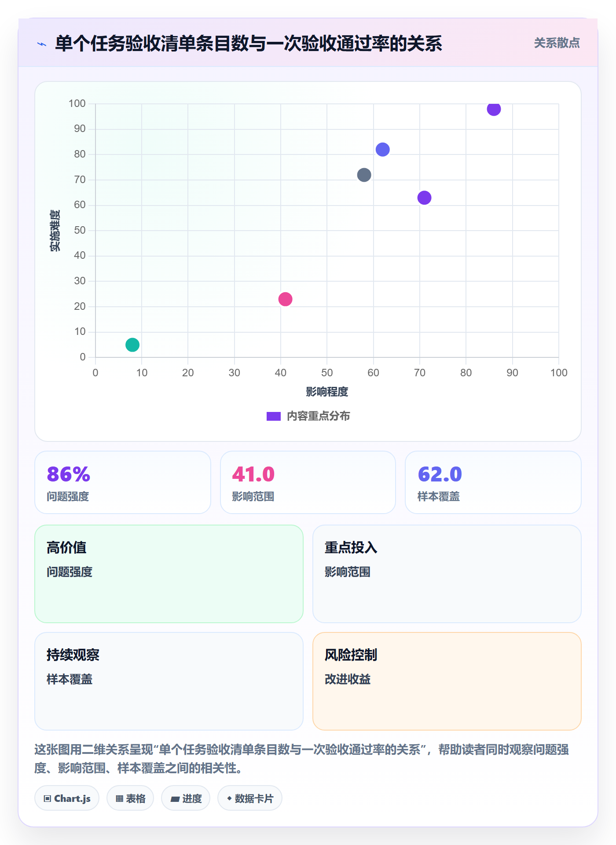Click the 86% 问题强度 stat card
616x845 pixels.
point(123,482)
